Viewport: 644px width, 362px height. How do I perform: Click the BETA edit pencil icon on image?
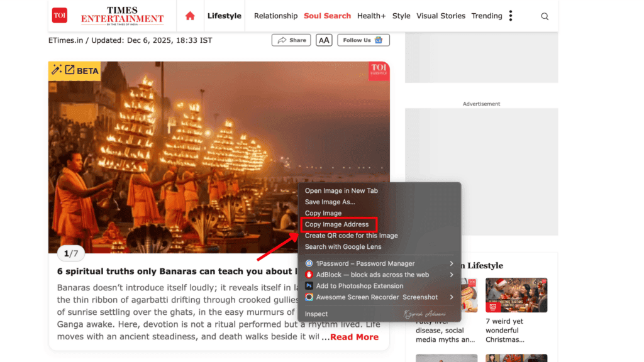(x=57, y=70)
